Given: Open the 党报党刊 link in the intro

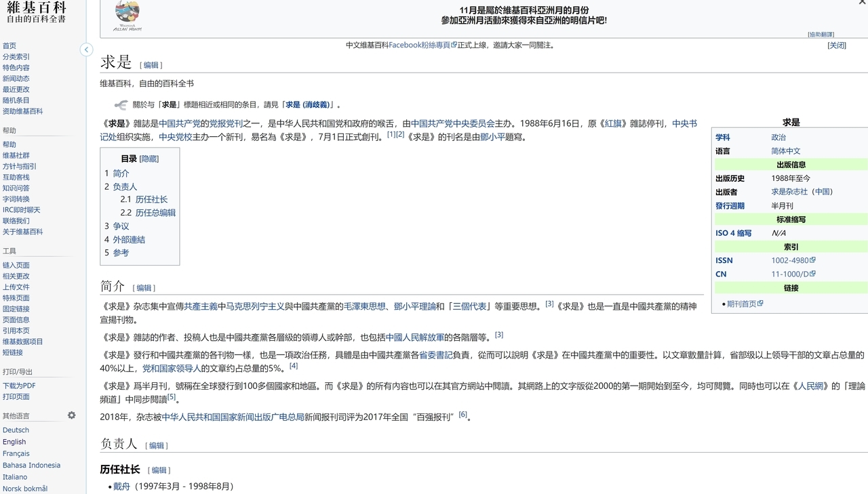Looking at the screenshot, I should click(x=226, y=123).
